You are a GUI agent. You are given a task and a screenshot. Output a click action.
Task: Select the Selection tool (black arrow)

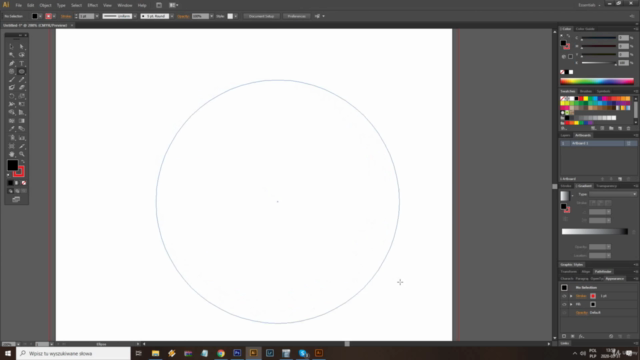click(x=11, y=47)
